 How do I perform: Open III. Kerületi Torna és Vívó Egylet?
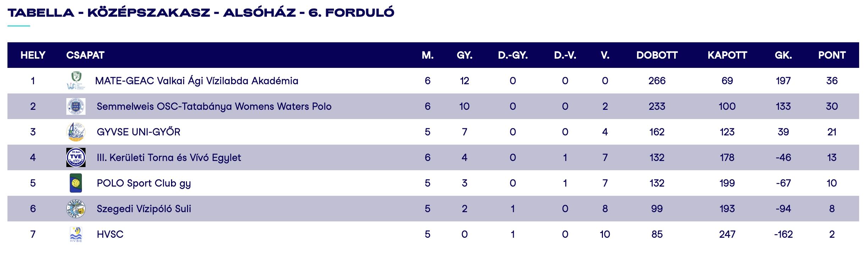pyautogui.click(x=169, y=158)
